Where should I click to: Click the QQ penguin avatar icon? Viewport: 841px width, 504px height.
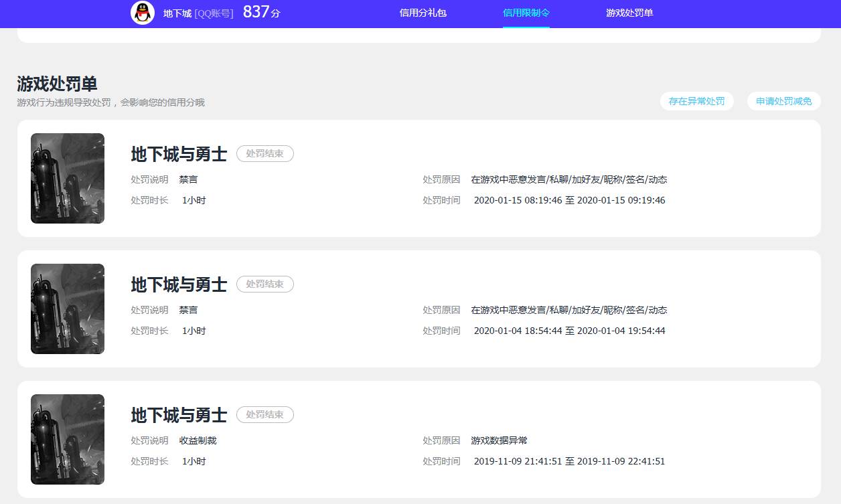point(143,13)
